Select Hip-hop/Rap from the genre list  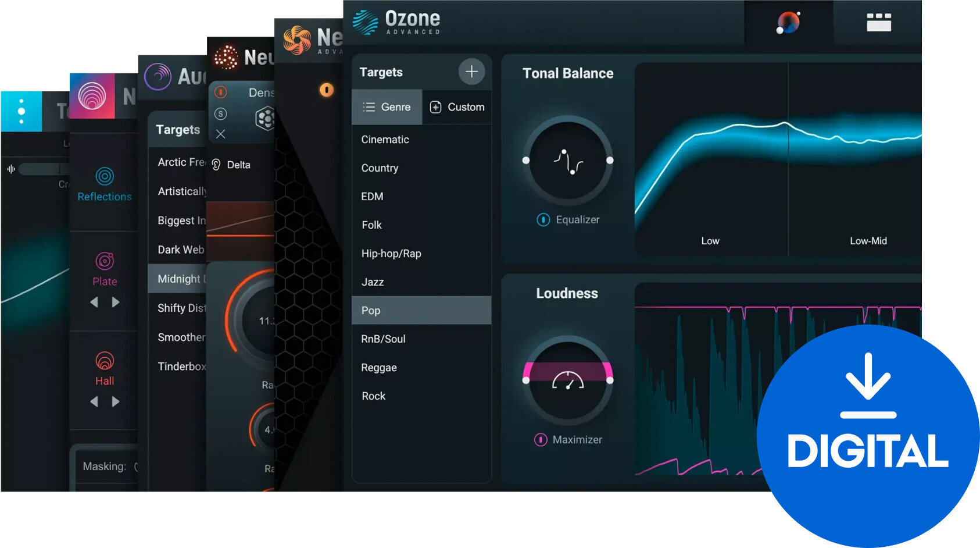point(390,253)
